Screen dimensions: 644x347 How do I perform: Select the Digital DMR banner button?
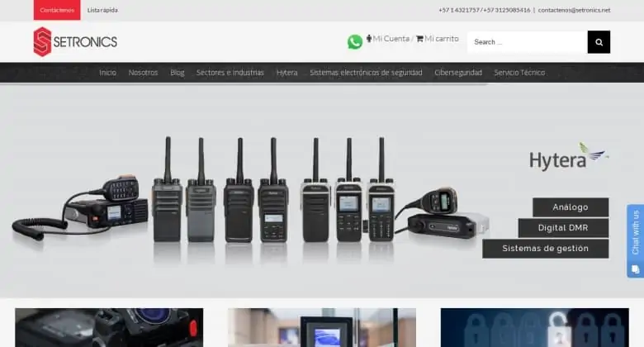coord(563,228)
